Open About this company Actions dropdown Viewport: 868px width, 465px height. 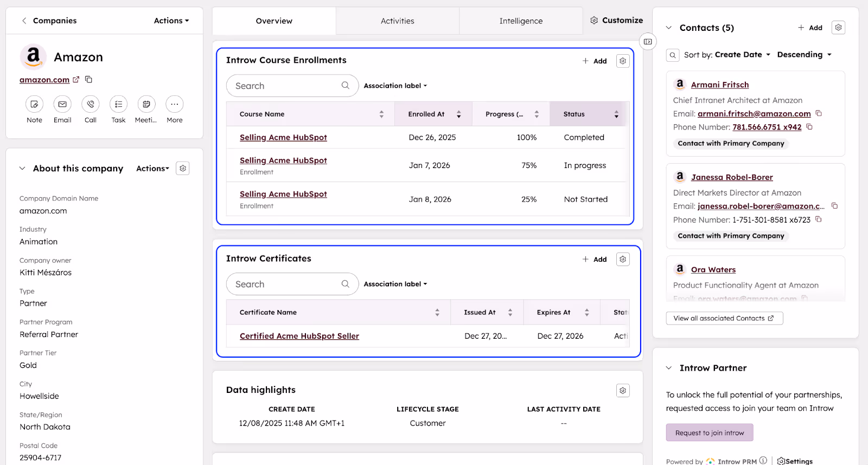click(152, 169)
